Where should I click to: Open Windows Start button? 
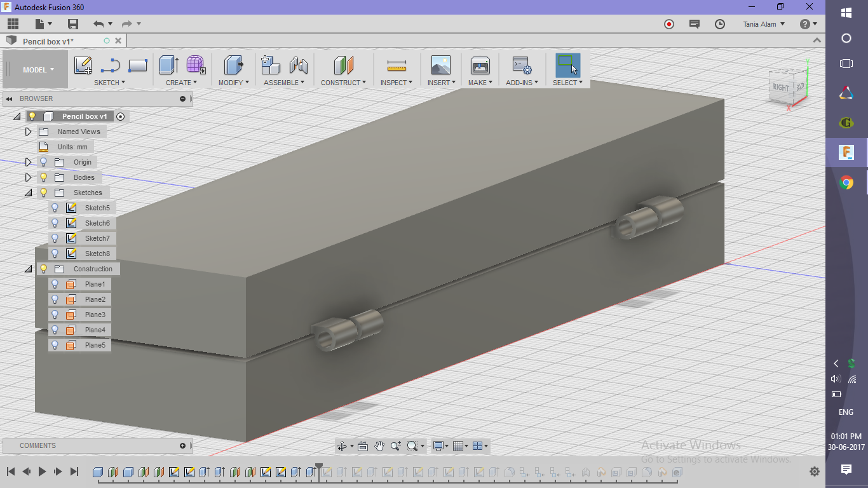pos(846,13)
